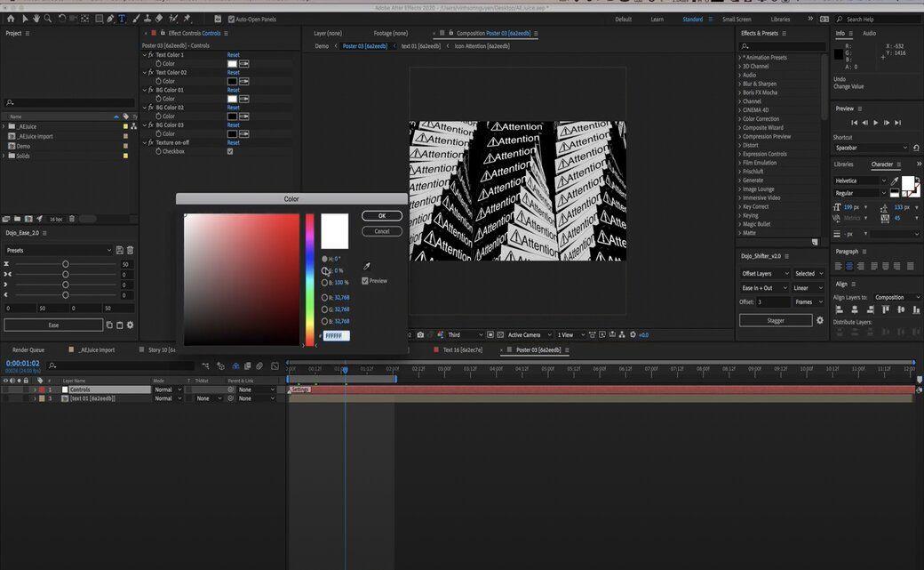Open Dojo Shifter settings gear
Viewport: 924px width, 570px height.
pos(820,320)
